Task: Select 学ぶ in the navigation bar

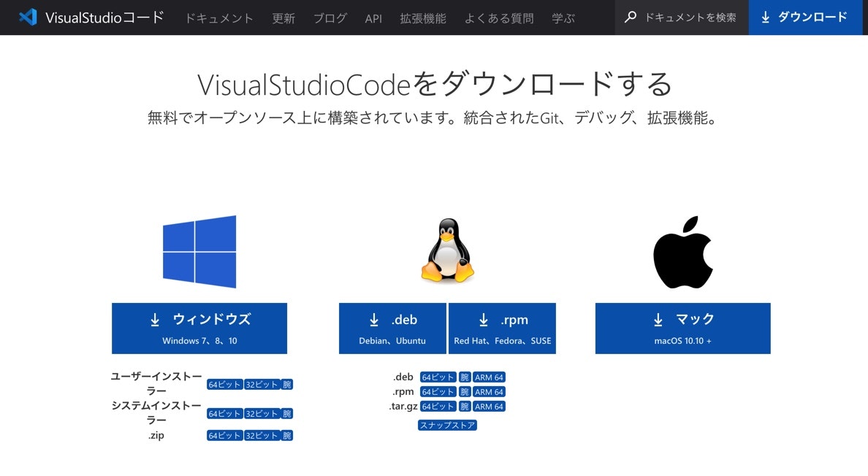Action: (x=563, y=18)
